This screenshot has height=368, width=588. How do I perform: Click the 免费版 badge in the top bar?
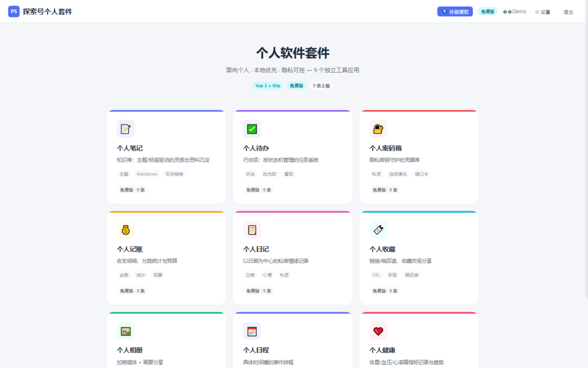tap(488, 11)
